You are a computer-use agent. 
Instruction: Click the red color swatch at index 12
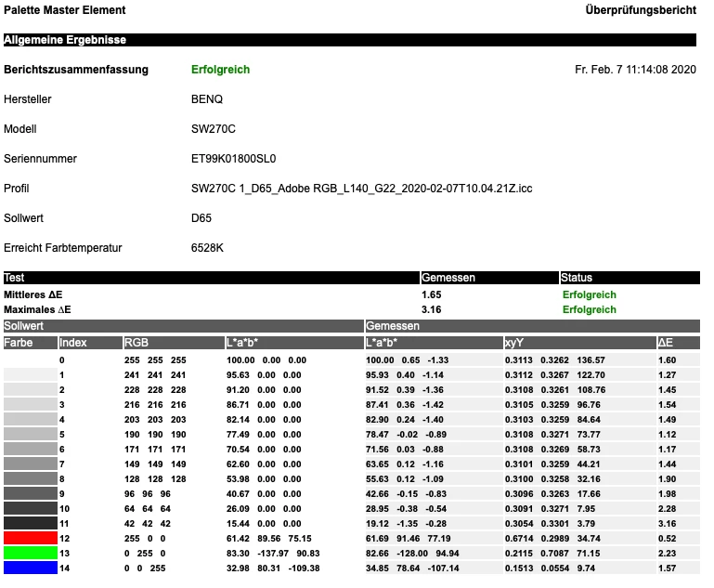click(x=31, y=538)
